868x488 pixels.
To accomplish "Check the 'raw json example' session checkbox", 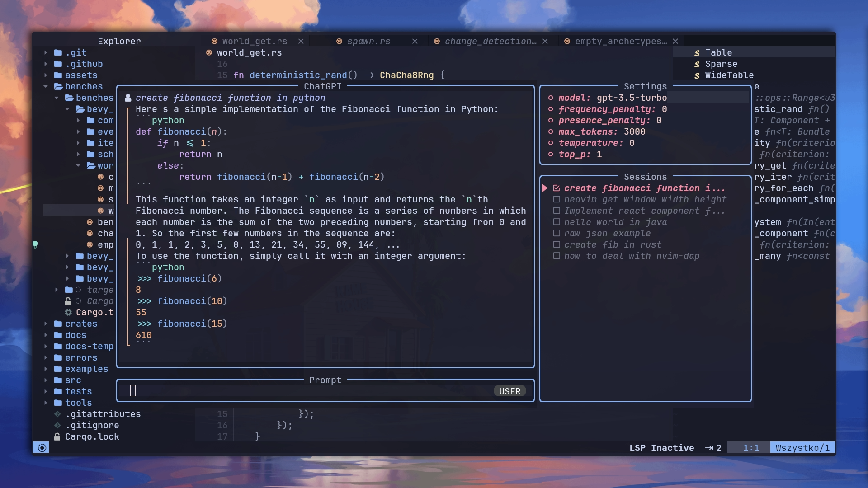I will point(557,233).
